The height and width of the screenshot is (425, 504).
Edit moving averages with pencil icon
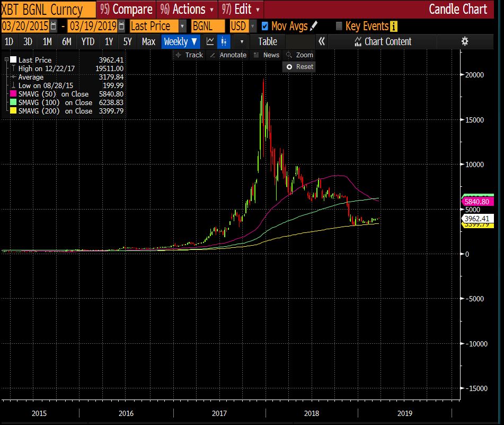(x=314, y=26)
